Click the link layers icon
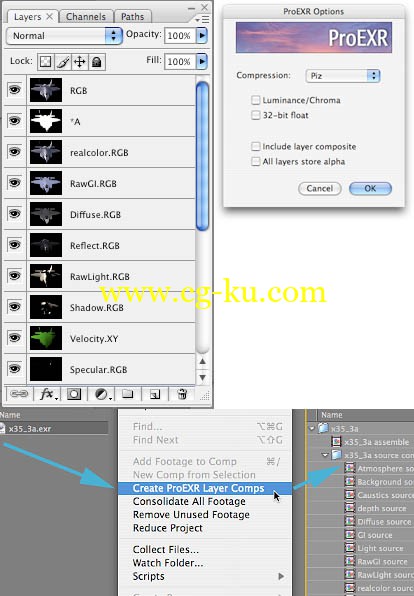 (19, 394)
